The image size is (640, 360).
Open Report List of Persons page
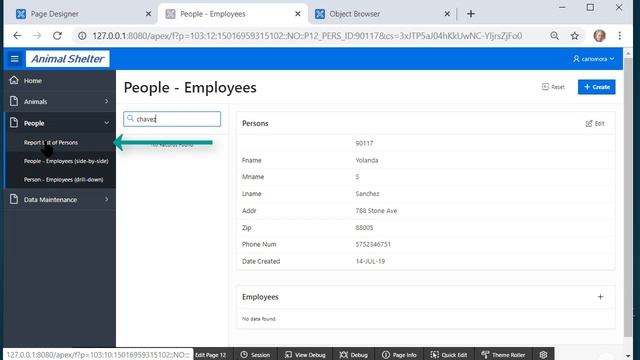point(51,142)
